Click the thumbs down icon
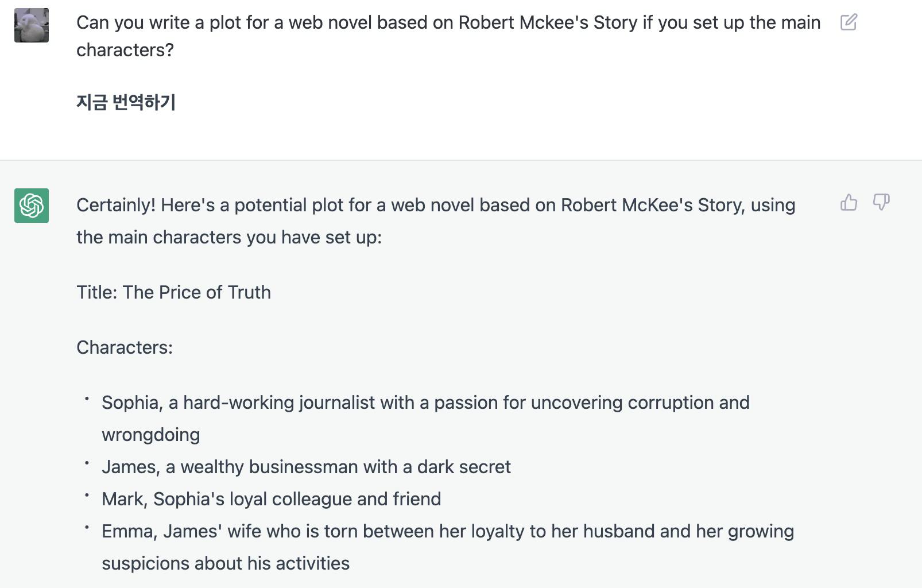922x588 pixels. click(881, 202)
